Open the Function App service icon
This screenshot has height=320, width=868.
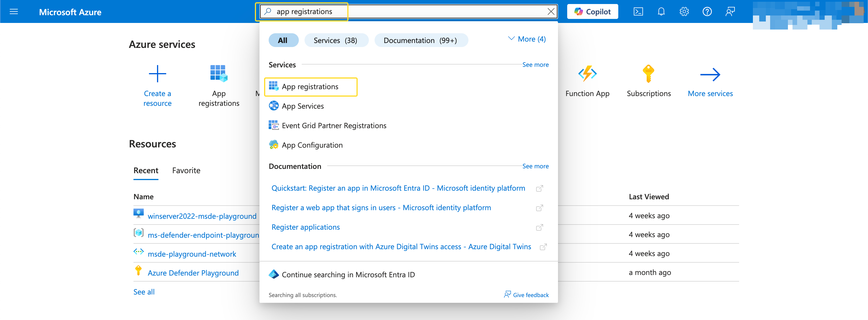pyautogui.click(x=587, y=74)
